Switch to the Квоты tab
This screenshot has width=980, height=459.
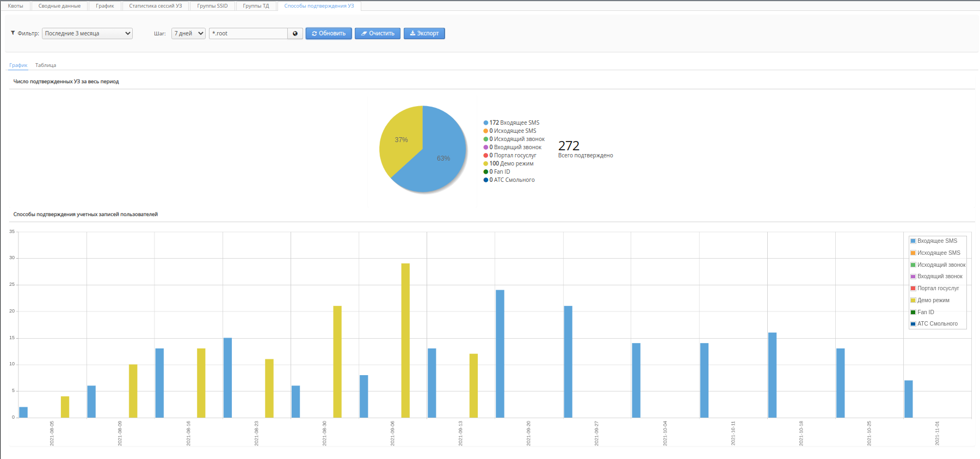pos(15,6)
